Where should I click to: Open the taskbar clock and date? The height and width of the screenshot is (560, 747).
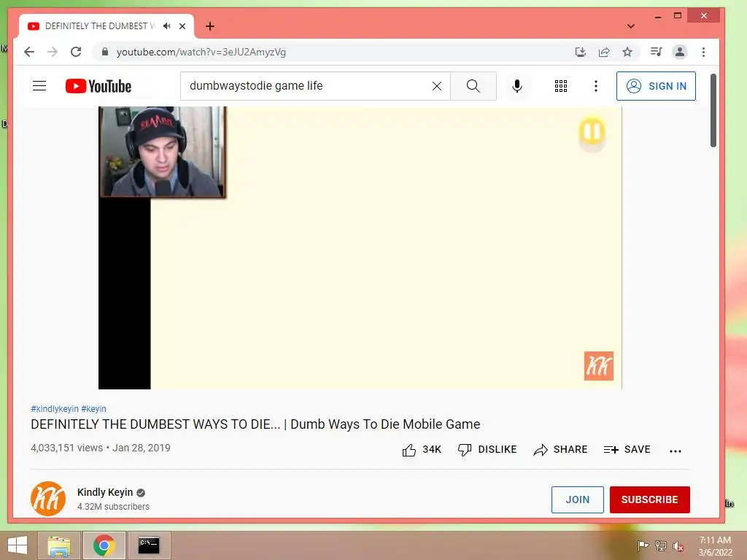click(715, 546)
